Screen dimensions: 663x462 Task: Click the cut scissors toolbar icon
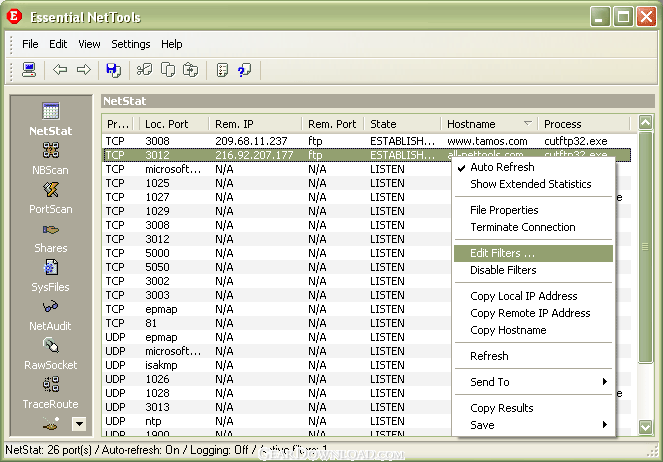pos(144,69)
